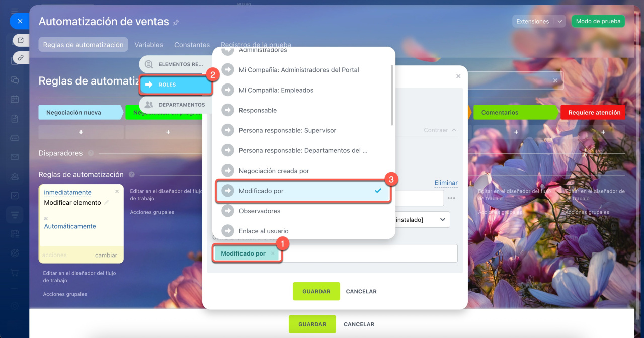
Task: Click the arrow icon beside Observadores
Action: point(228,211)
